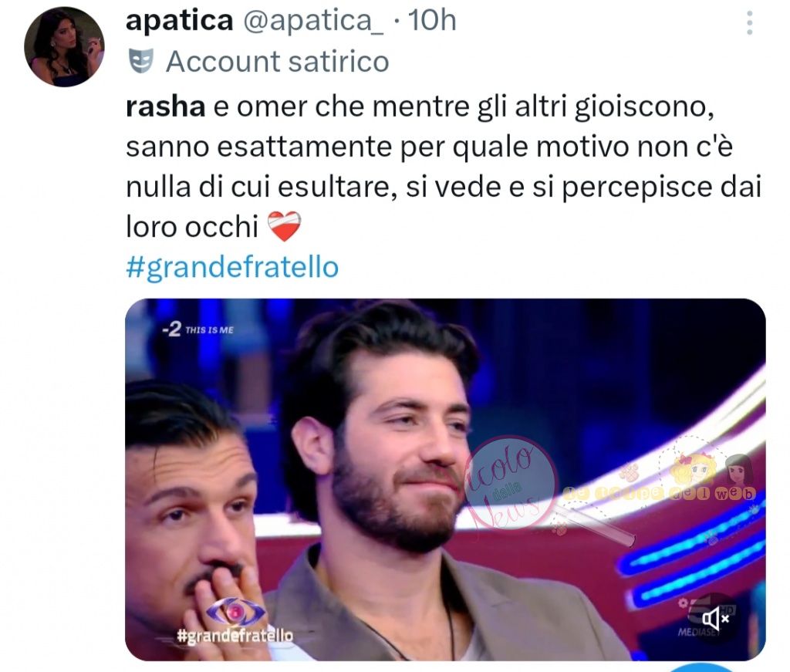Open the tweet via the 10h timestamp

tap(432, 21)
